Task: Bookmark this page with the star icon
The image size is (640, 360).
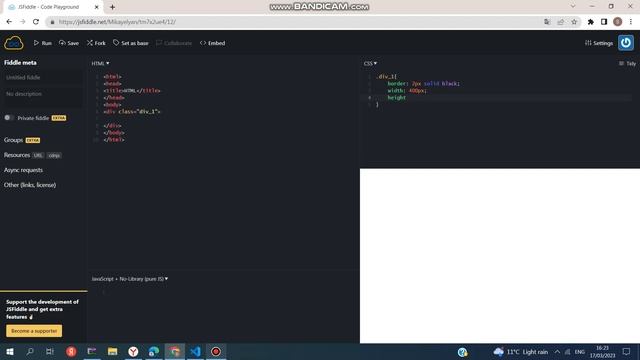Action: point(574,22)
